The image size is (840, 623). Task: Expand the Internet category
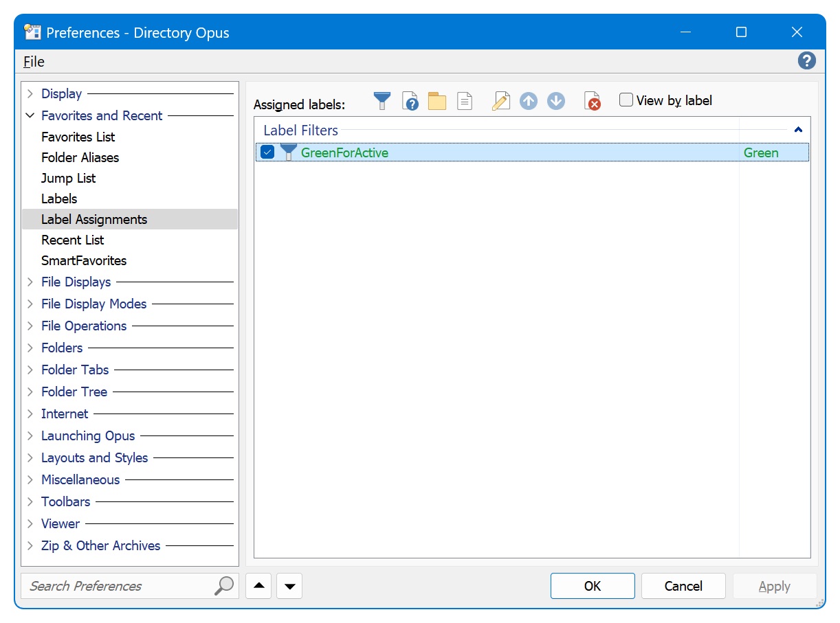click(30, 414)
